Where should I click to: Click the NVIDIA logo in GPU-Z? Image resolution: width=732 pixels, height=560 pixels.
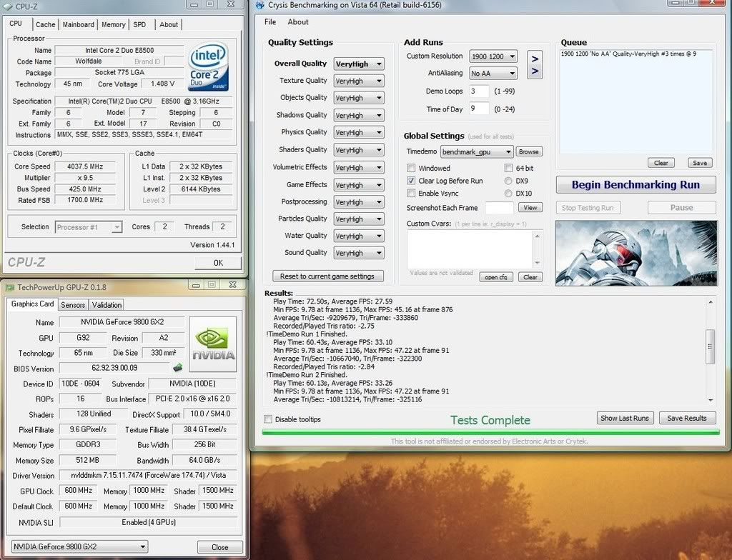pyautogui.click(x=212, y=344)
